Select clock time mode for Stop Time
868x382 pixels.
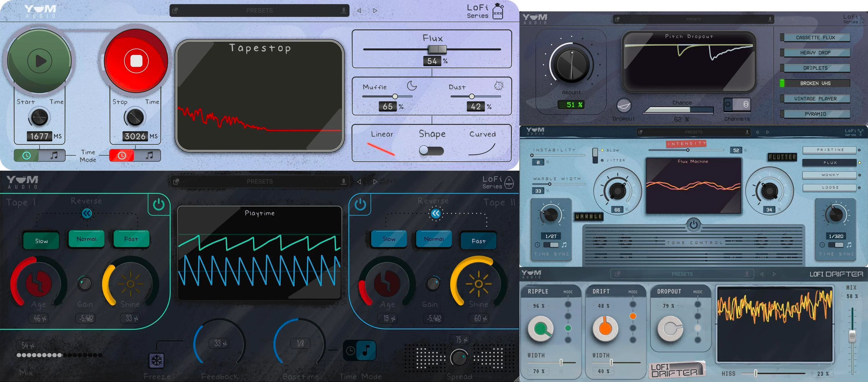pyautogui.click(x=122, y=156)
